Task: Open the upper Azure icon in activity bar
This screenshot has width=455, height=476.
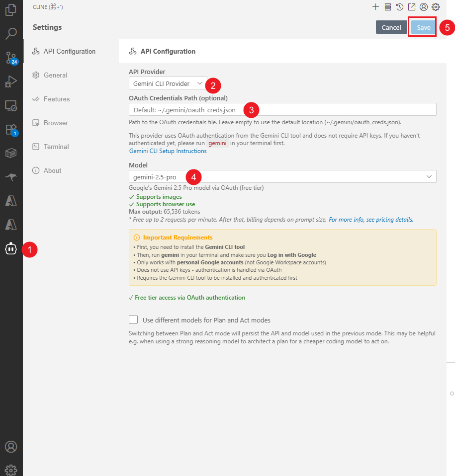Action: [x=11, y=201]
